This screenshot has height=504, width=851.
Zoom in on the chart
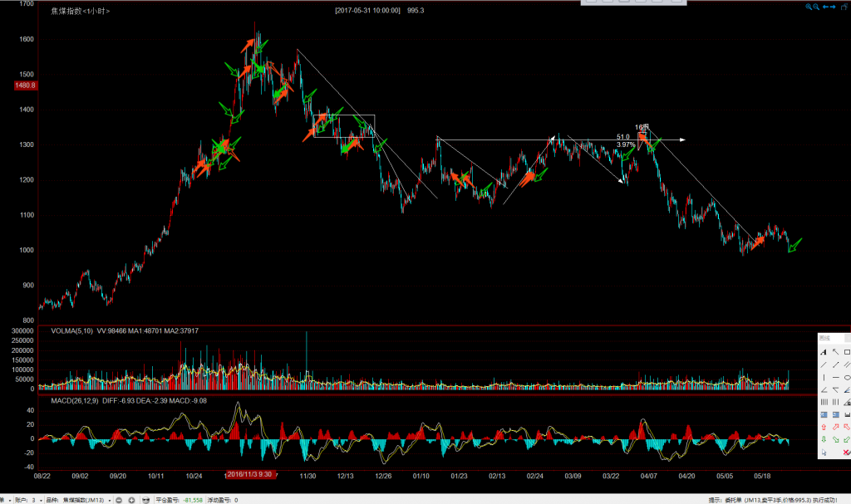pyautogui.click(x=809, y=7)
